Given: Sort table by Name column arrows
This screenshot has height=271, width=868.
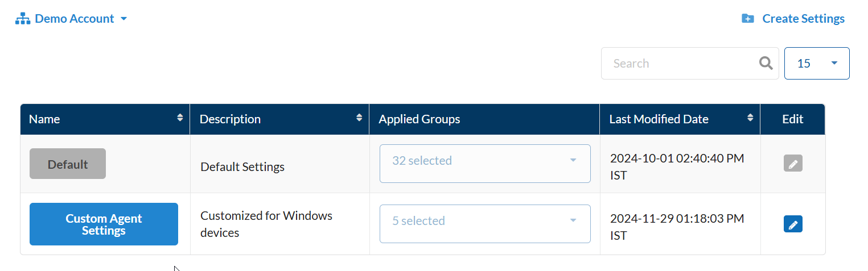Looking at the screenshot, I should (x=180, y=118).
